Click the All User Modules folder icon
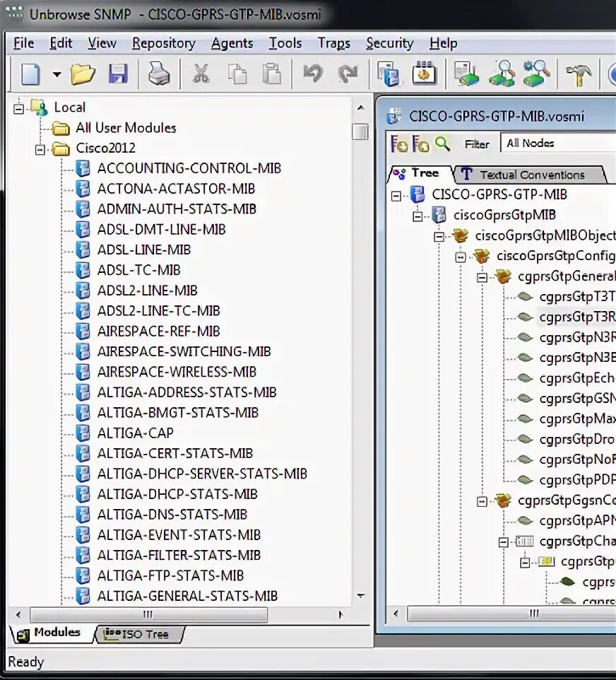616x680 pixels. click(61, 128)
